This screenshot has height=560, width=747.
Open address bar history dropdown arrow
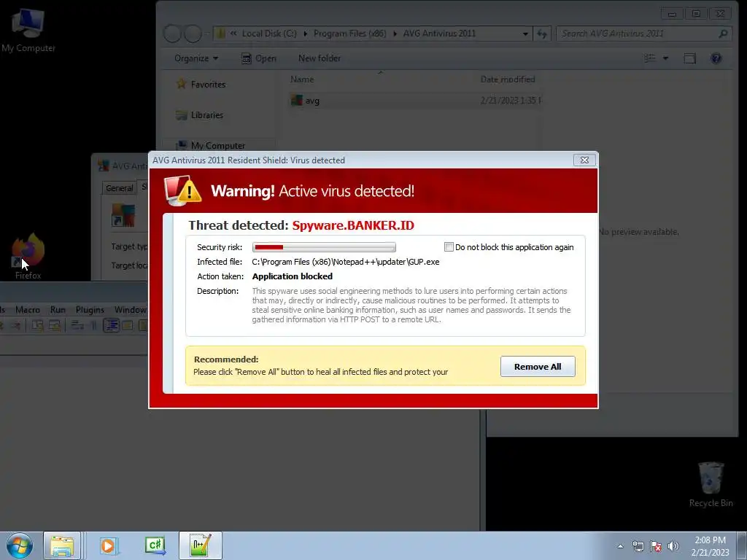tap(525, 34)
